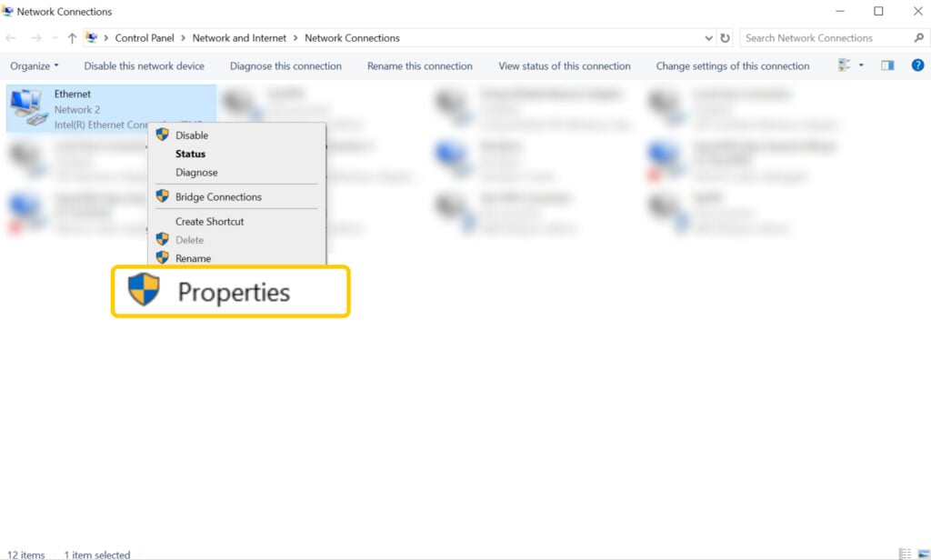The width and height of the screenshot is (931, 560).
Task: Show the preview pane
Action: click(x=887, y=65)
